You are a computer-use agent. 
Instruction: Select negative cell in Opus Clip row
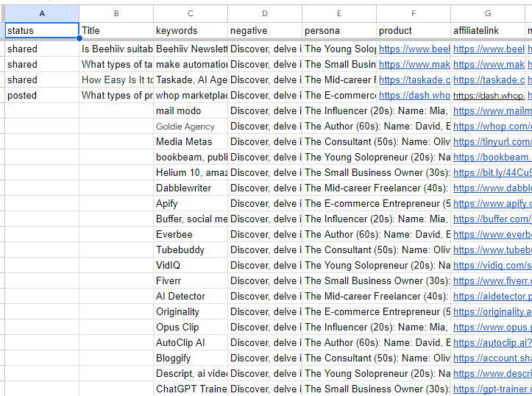[x=265, y=327]
